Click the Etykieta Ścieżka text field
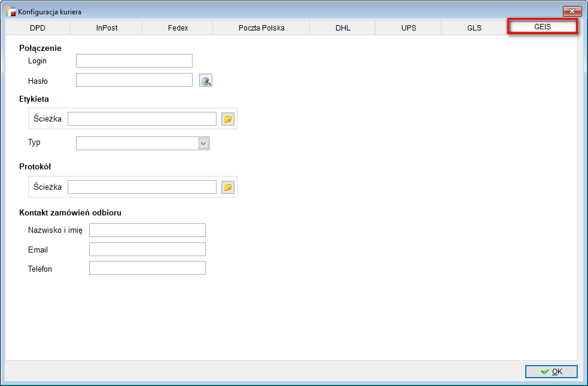 [x=142, y=119]
